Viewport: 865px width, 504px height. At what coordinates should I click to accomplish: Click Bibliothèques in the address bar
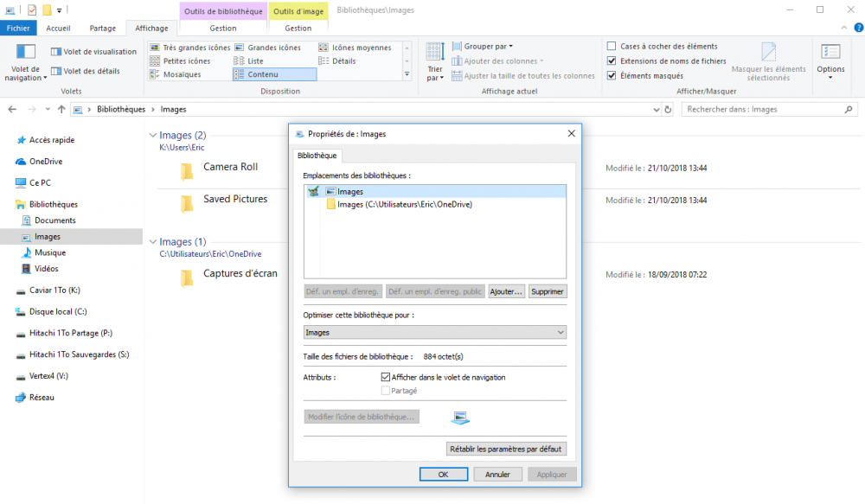(121, 109)
